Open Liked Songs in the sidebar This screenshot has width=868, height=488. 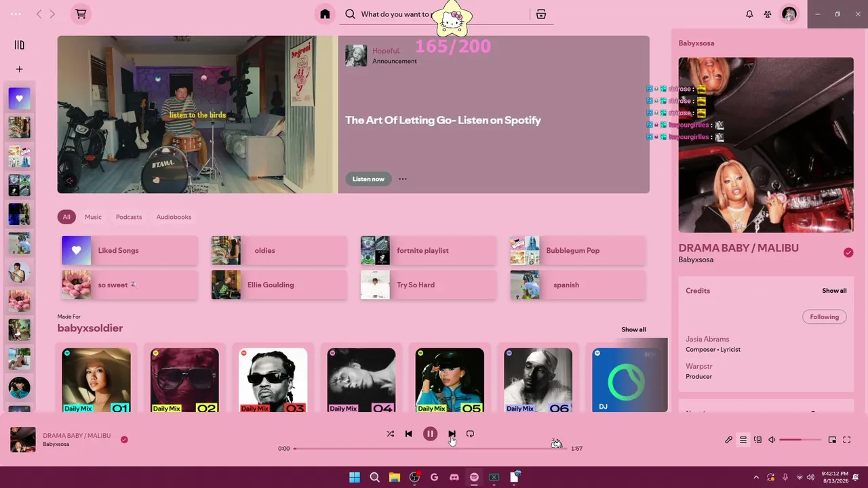(19, 98)
